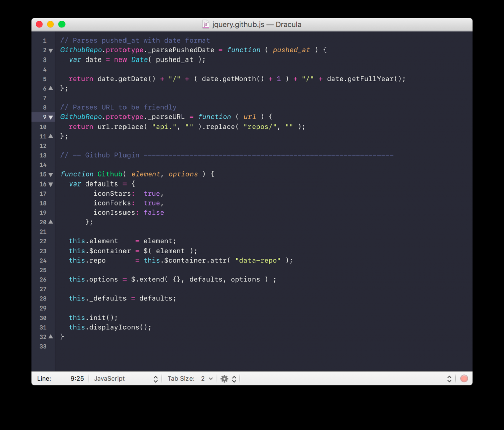
Task: Click the 'Tab Size:' label in status bar
Action: click(x=181, y=378)
